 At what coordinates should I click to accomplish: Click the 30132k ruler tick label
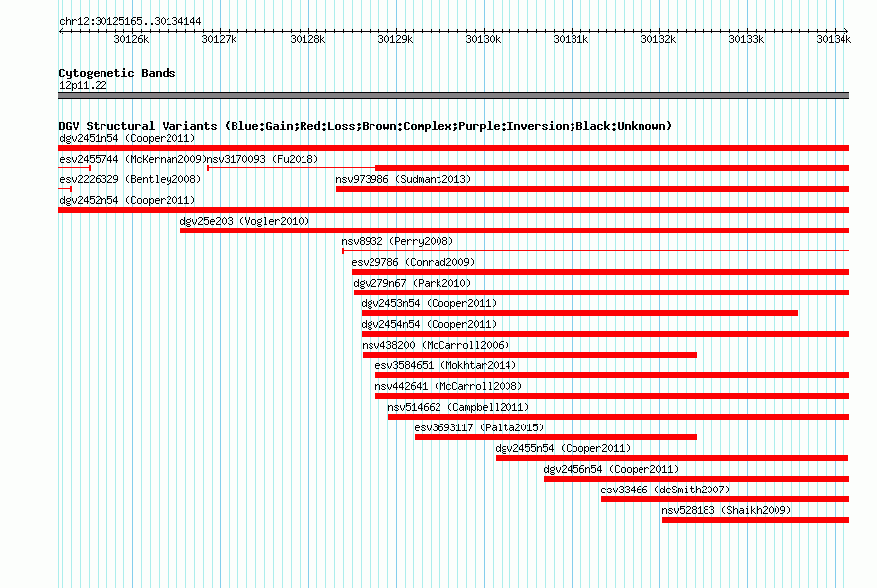pos(659,39)
